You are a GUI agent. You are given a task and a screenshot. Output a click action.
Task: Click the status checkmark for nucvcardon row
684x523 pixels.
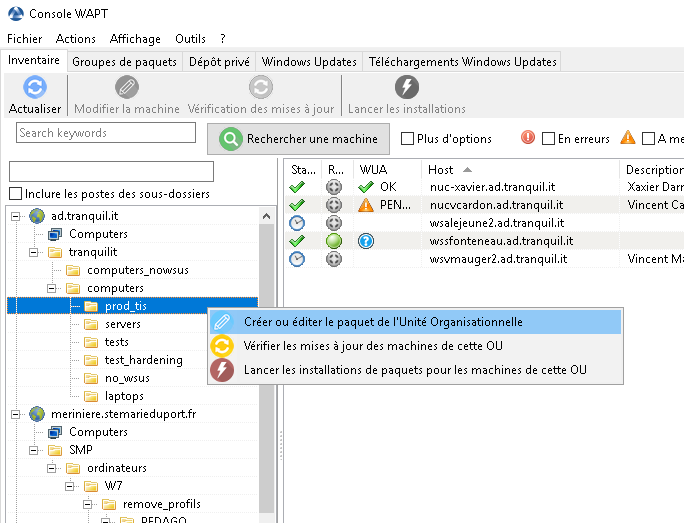coord(297,205)
